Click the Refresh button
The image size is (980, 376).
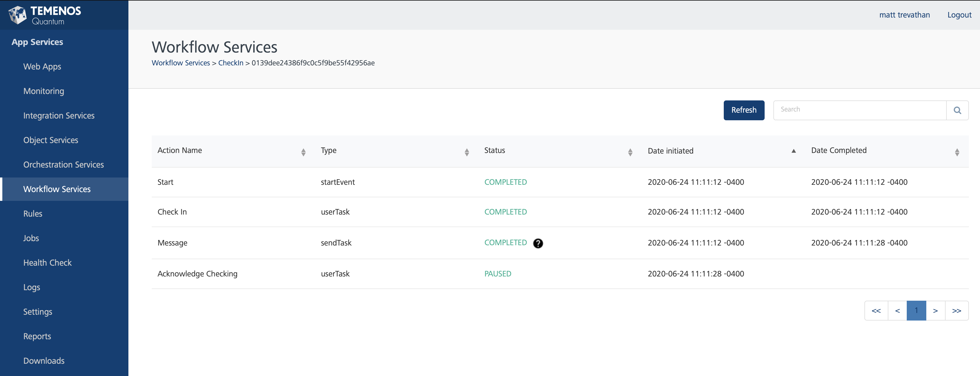(x=743, y=110)
